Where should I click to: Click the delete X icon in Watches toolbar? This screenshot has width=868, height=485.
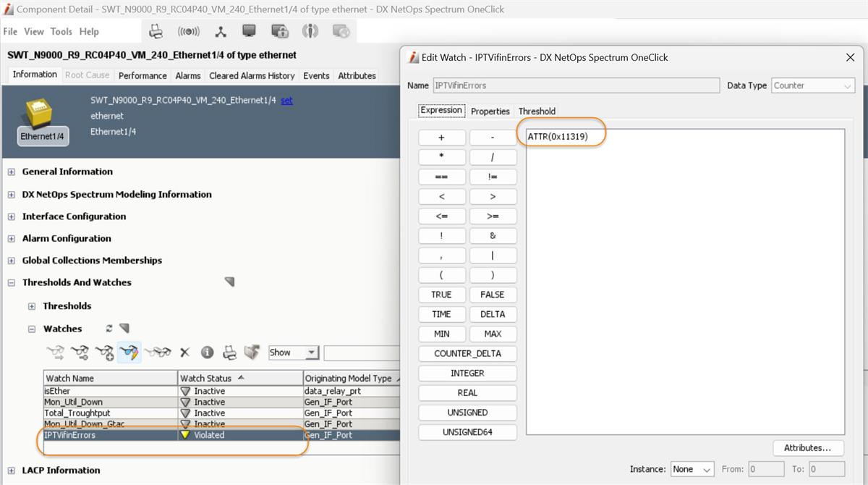tap(184, 353)
